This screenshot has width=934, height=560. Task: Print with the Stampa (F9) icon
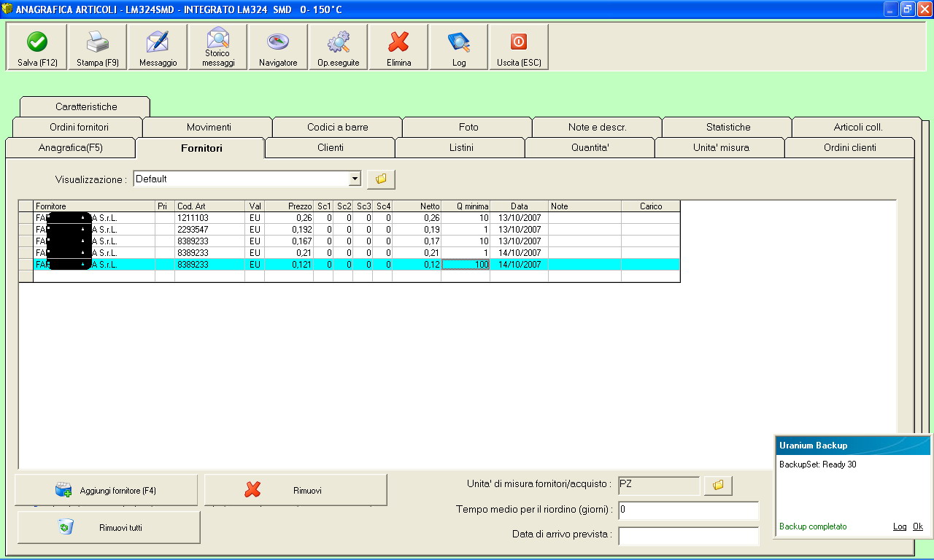[x=98, y=42]
